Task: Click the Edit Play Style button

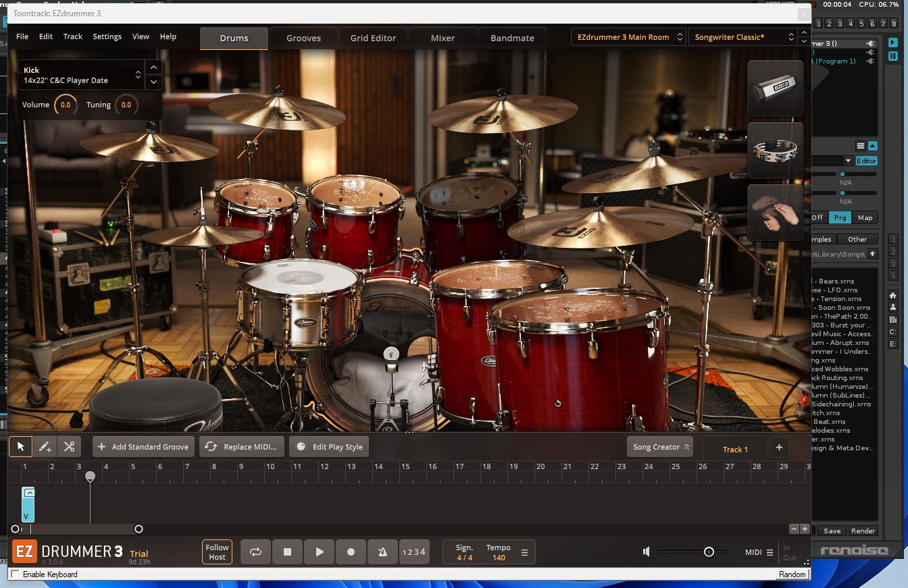Action: click(330, 447)
